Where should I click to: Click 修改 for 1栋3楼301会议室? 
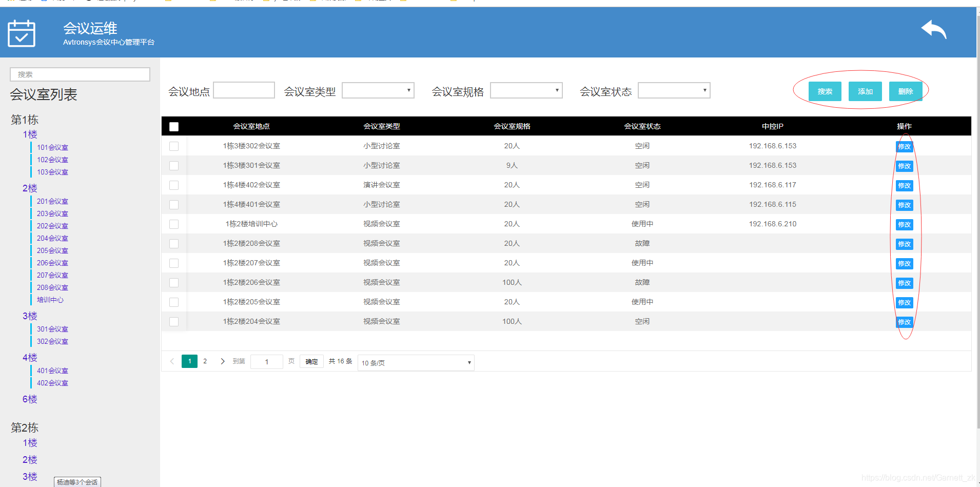tap(905, 166)
